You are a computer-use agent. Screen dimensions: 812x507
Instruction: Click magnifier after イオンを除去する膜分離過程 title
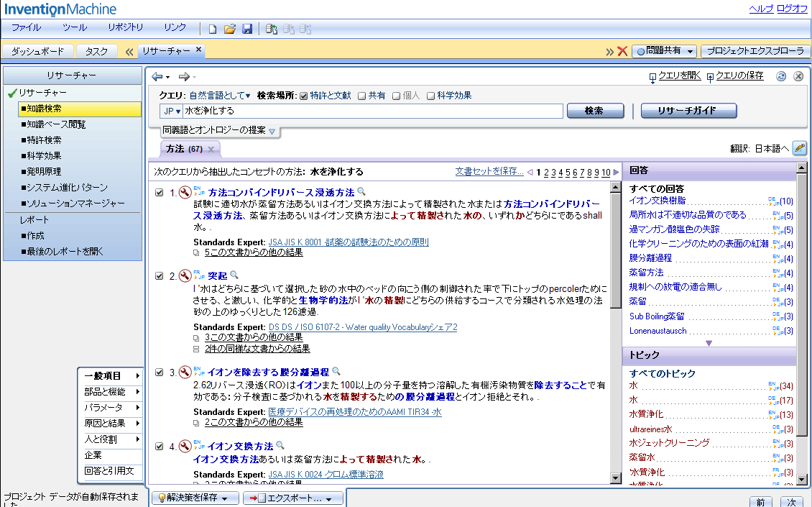point(336,371)
